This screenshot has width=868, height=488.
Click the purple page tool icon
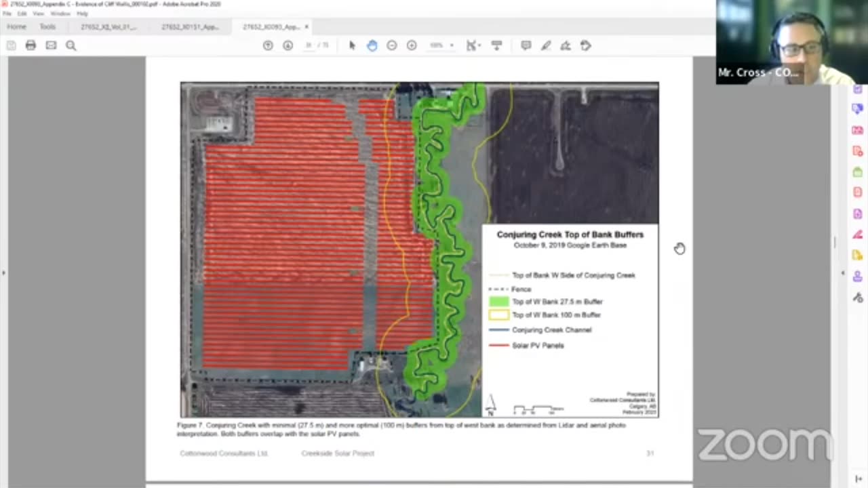[858, 214]
